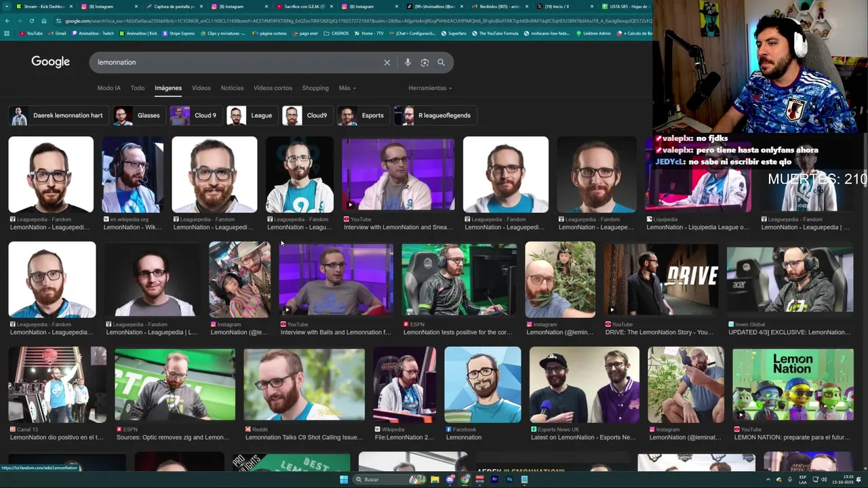Filter images by the Cloud 9 chip
This screenshot has height=488, width=868.
tap(196, 115)
